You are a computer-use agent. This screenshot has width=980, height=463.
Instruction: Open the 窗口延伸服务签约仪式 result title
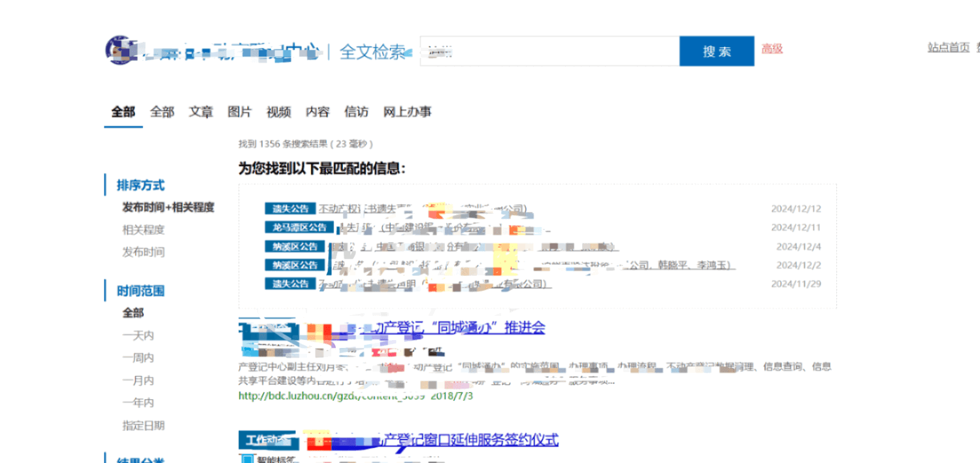(470, 439)
